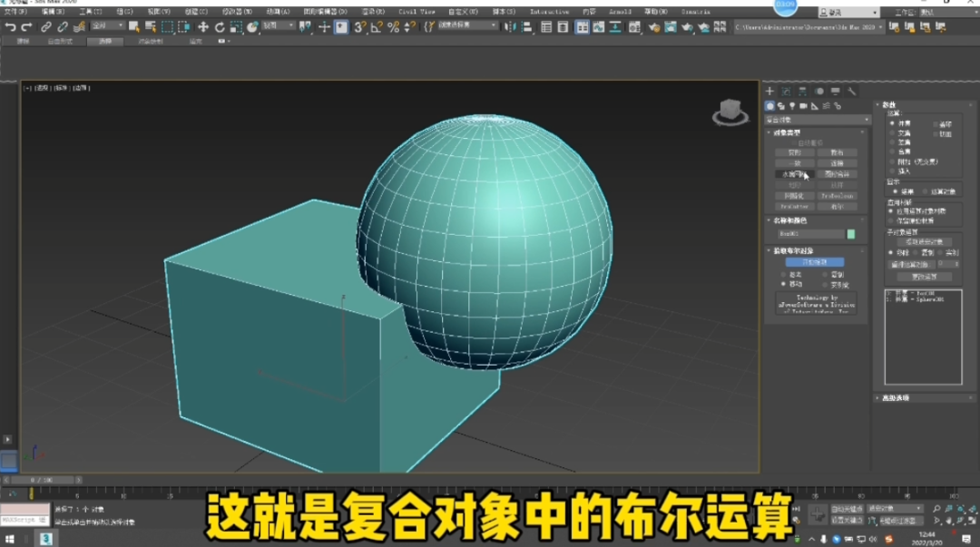Open the Create tab plus icon
The height and width of the screenshot is (547, 980).
(x=770, y=92)
